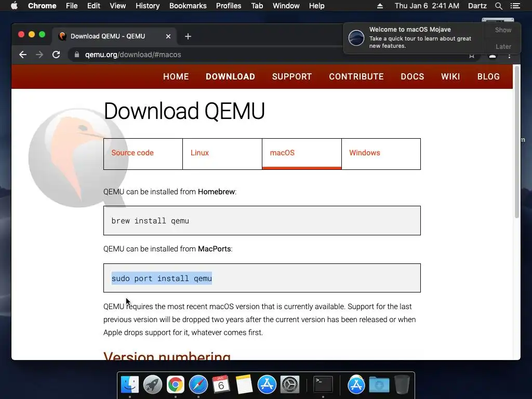Switch to the Linux tab

click(222, 154)
